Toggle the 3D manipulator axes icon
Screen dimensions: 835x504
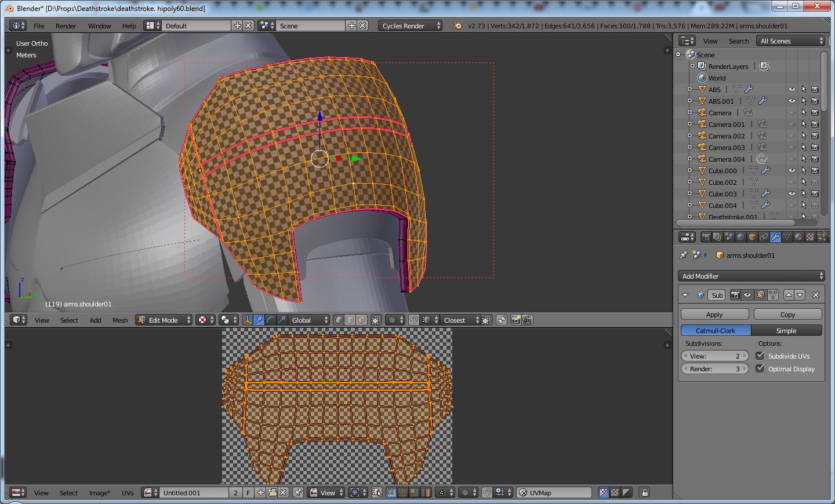click(x=247, y=320)
